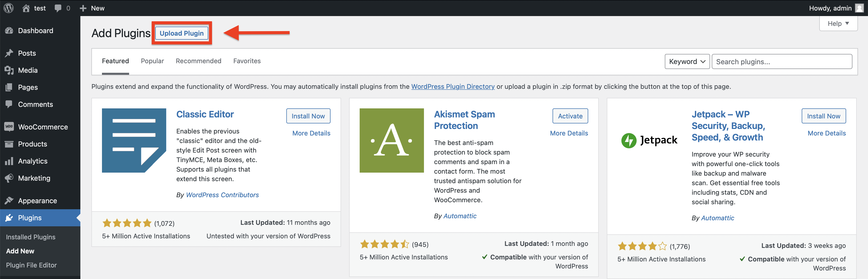
Task: Click the Classic Editor plugin thumbnail
Action: tap(134, 140)
